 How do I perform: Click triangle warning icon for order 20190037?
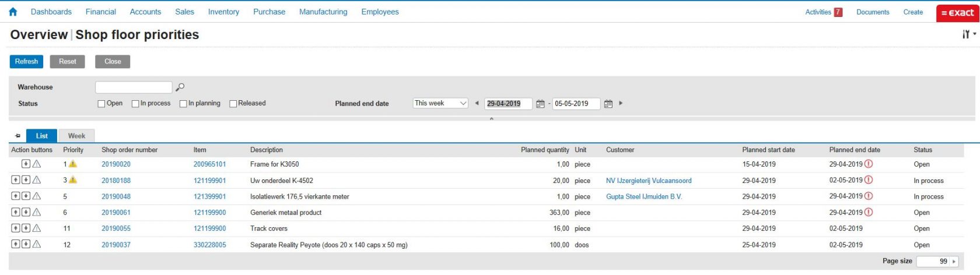click(x=37, y=244)
